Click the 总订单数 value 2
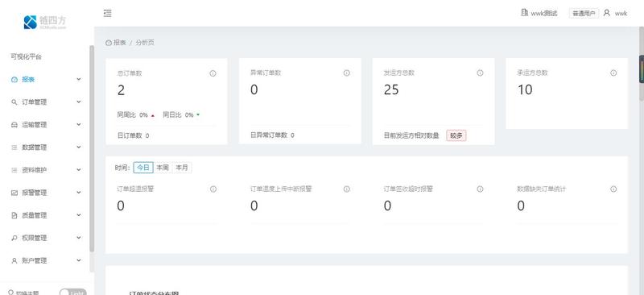 coord(121,90)
